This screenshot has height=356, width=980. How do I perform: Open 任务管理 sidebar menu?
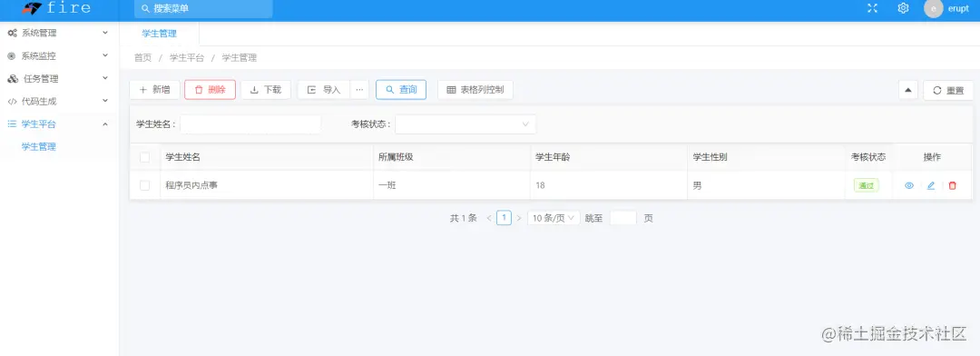59,79
